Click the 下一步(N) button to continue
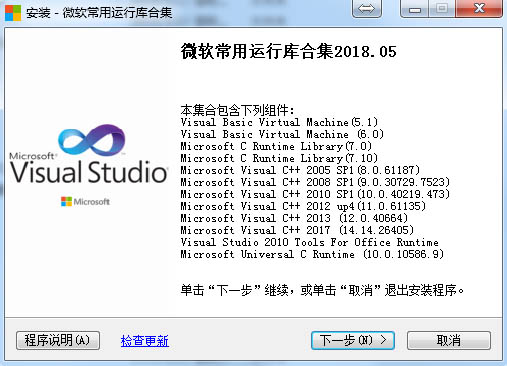Viewport: 507px width, 366px height. [353, 340]
